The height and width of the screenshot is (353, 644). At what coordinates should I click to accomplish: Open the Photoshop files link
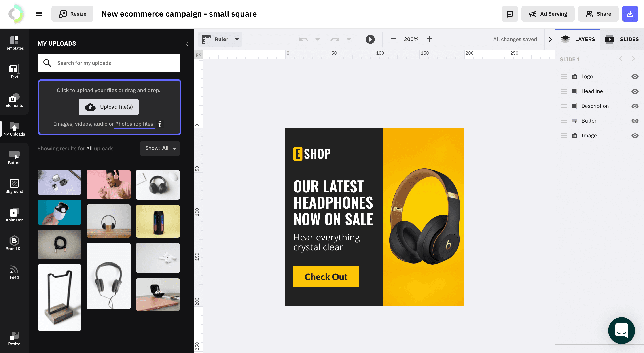(x=134, y=124)
